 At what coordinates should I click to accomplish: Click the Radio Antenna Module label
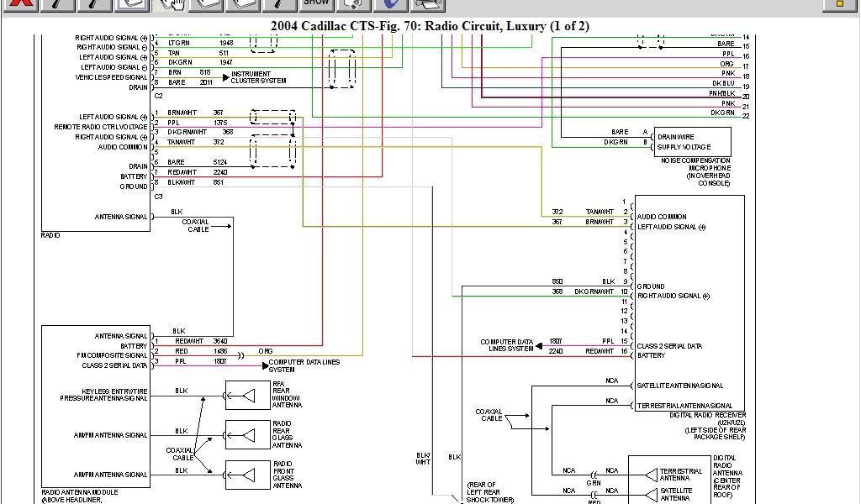[x=80, y=492]
